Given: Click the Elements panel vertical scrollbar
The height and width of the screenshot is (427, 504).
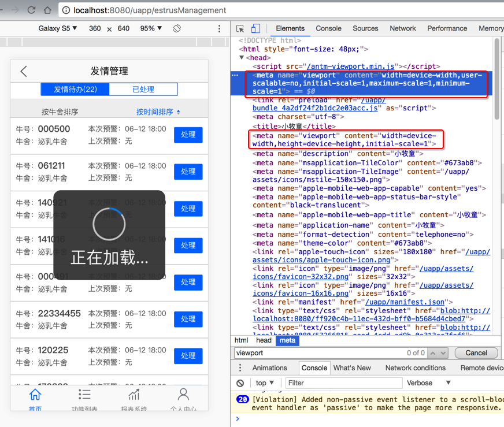Looking at the screenshot, I should (x=497, y=79).
